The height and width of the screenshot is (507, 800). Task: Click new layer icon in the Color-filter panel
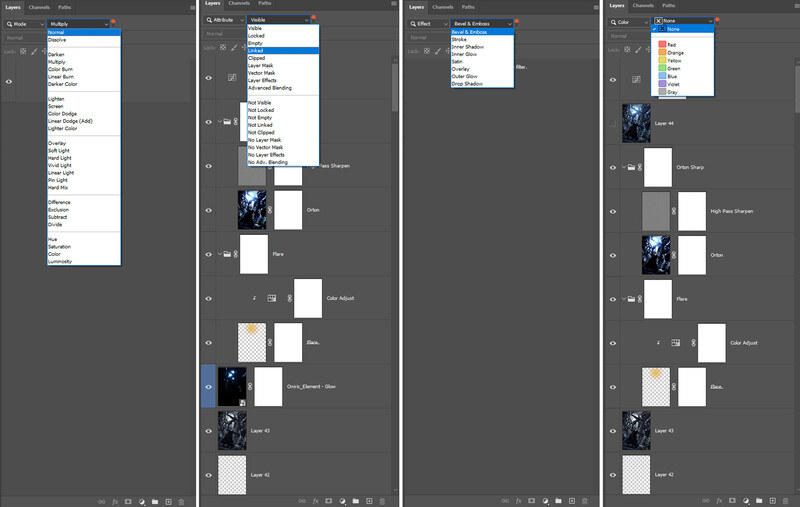(772, 501)
